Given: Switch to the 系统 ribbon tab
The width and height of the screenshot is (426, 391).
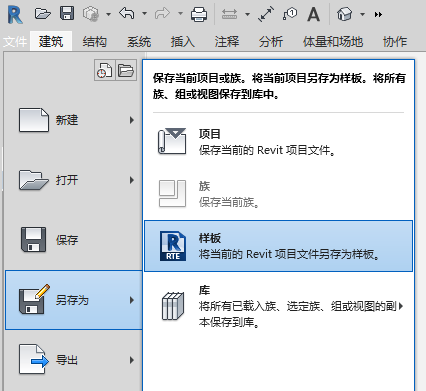Looking at the screenshot, I should click(x=139, y=42).
